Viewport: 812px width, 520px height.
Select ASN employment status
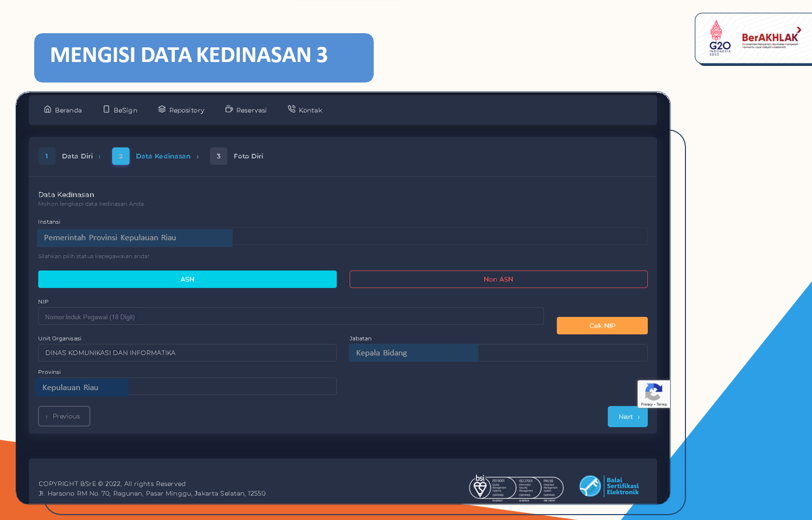point(187,279)
